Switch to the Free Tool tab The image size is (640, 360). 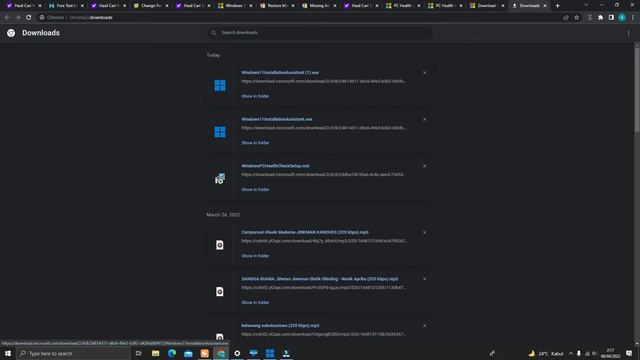65,6
